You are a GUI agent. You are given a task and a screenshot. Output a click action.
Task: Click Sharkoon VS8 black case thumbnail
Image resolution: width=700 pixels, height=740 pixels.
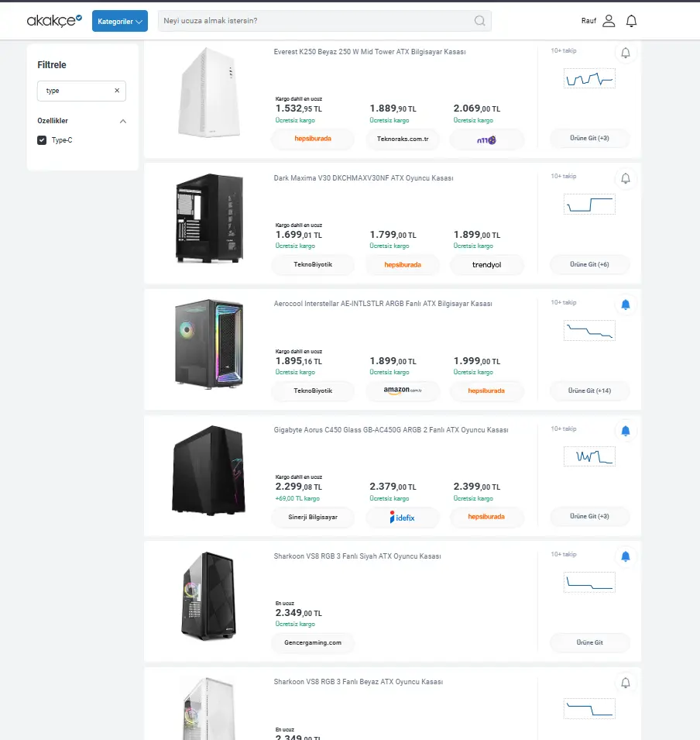(x=209, y=596)
